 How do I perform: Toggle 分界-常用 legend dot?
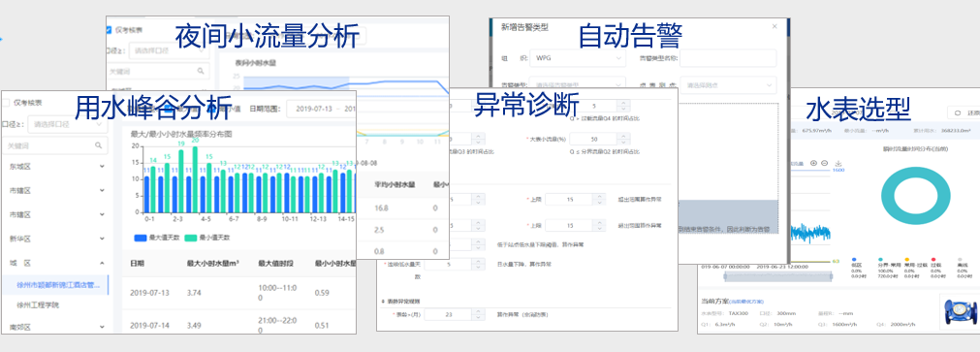(880, 259)
